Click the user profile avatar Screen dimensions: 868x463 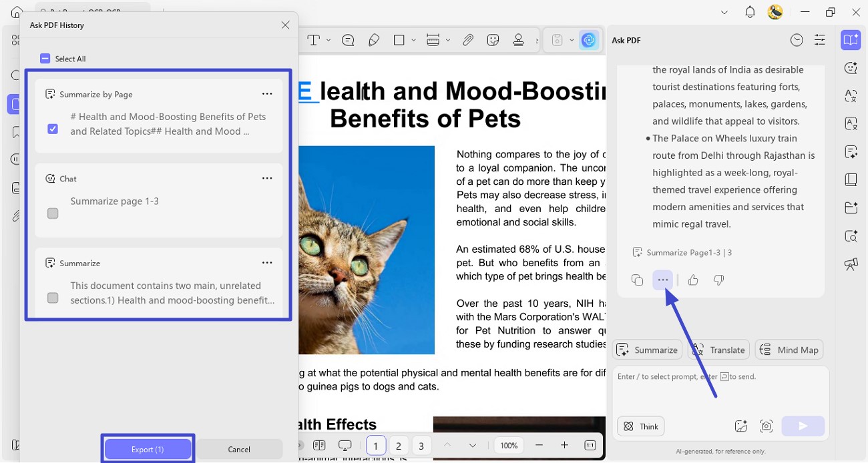775,12
